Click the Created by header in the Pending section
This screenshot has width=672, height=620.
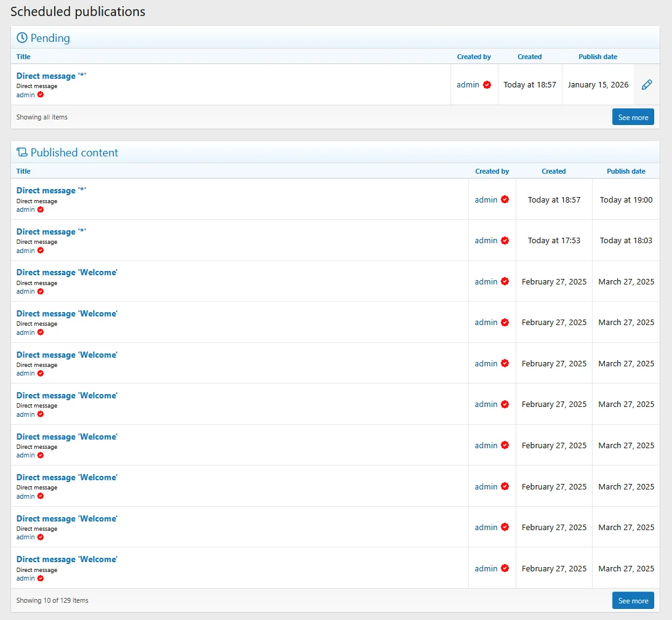(x=474, y=57)
